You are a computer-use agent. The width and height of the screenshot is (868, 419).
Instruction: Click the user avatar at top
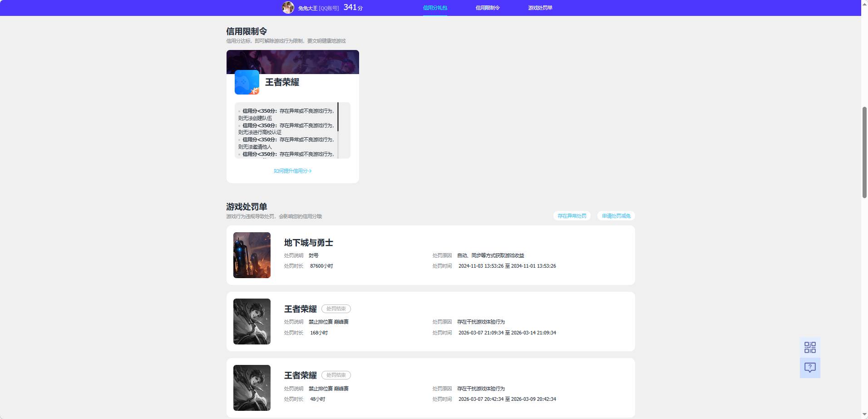[x=288, y=7]
